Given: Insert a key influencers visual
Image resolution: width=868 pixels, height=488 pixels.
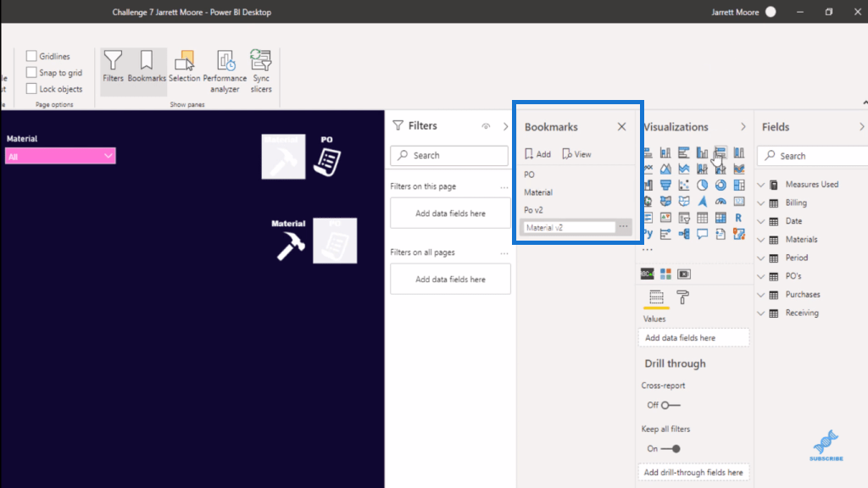Looking at the screenshot, I should [x=665, y=234].
